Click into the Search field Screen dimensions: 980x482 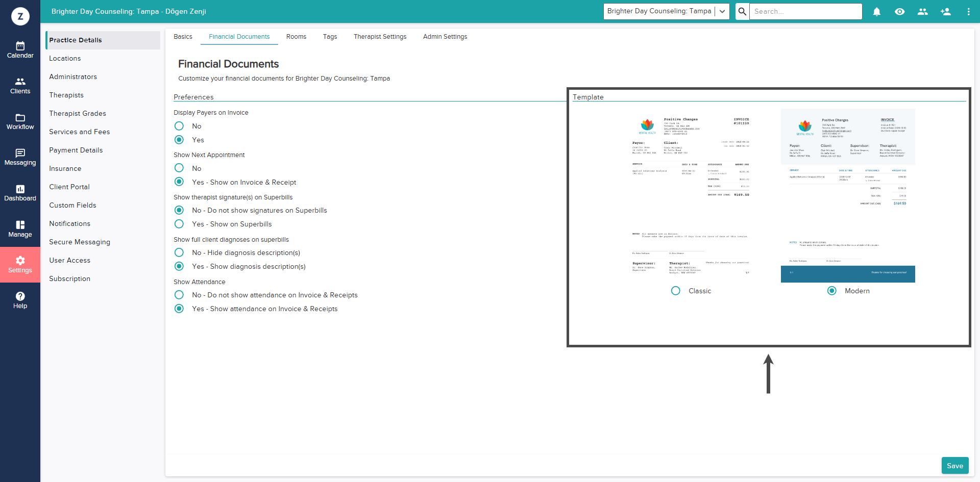(x=805, y=11)
